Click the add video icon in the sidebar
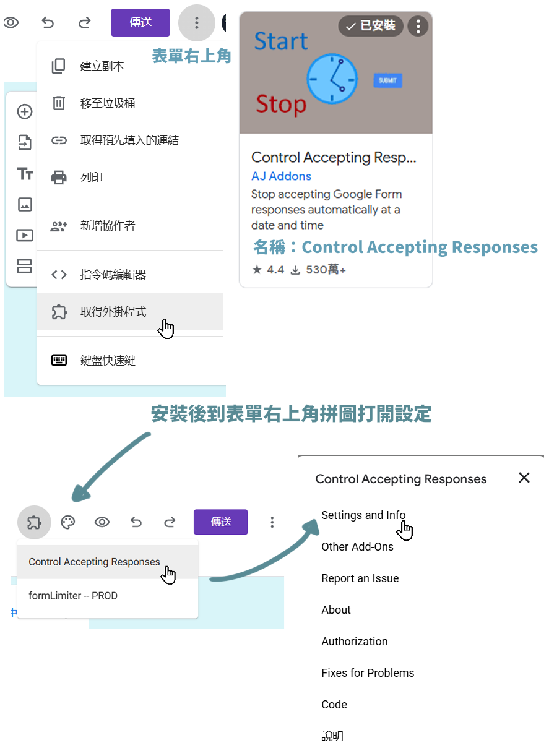 (x=25, y=235)
